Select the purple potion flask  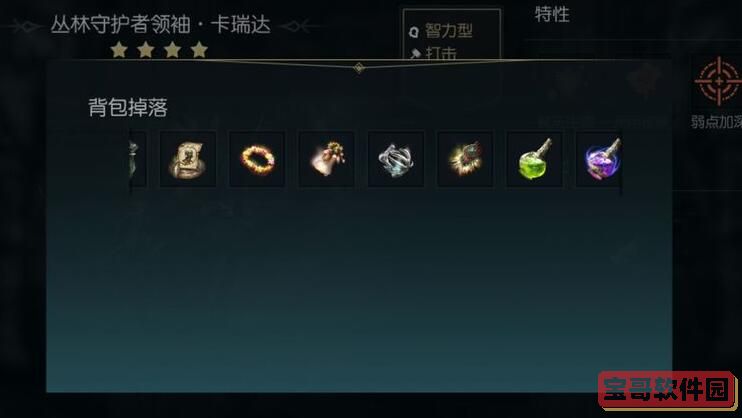click(x=599, y=160)
